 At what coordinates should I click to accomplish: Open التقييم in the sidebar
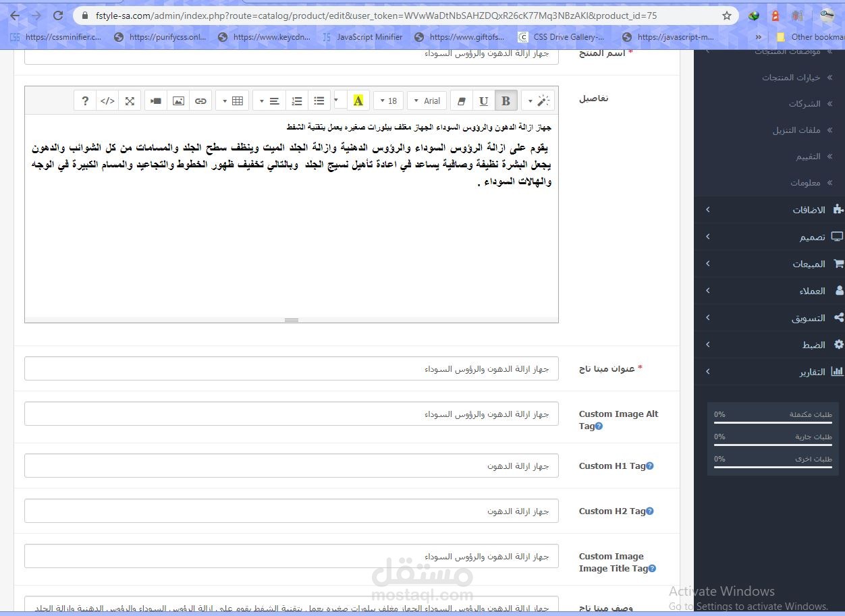(x=809, y=157)
